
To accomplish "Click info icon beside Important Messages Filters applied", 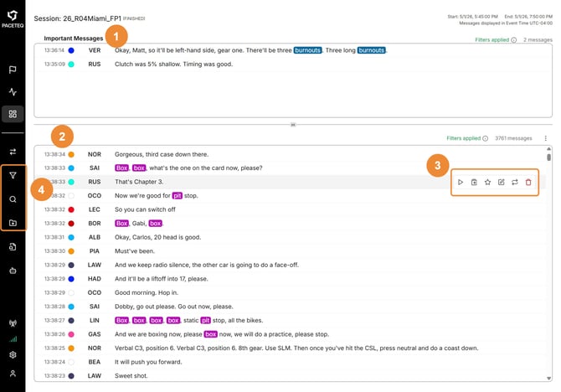I will click(514, 39).
